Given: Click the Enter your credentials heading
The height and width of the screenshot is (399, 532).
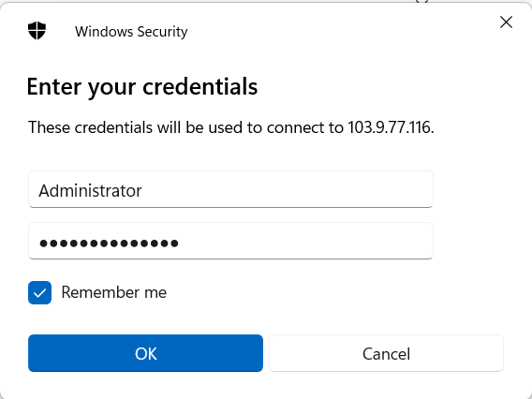Looking at the screenshot, I should coord(142,87).
